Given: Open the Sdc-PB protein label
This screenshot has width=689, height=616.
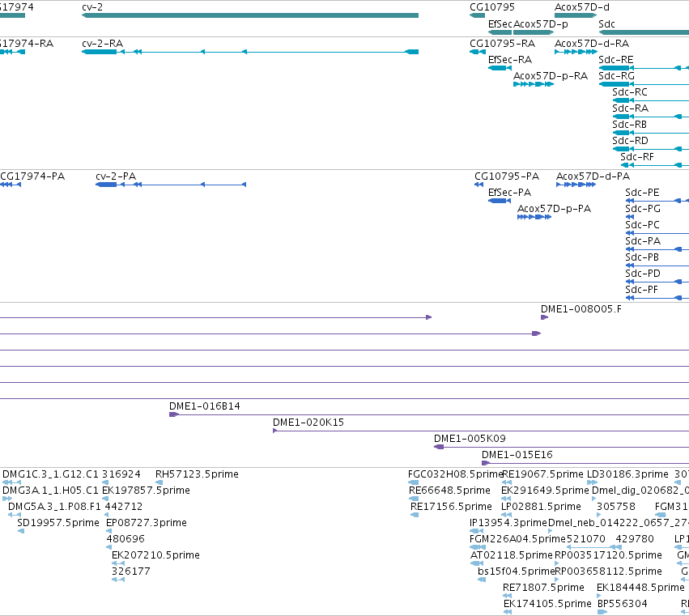Looking at the screenshot, I should coord(642,258).
